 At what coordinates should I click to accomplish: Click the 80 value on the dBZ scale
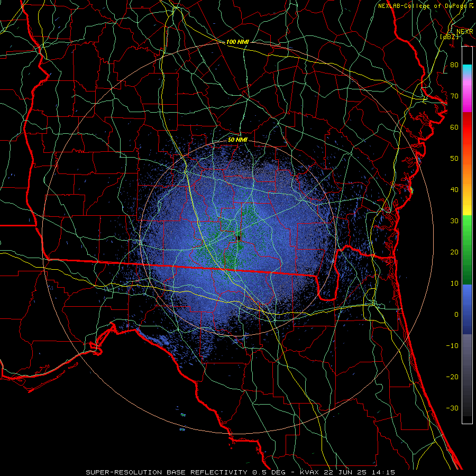point(454,65)
